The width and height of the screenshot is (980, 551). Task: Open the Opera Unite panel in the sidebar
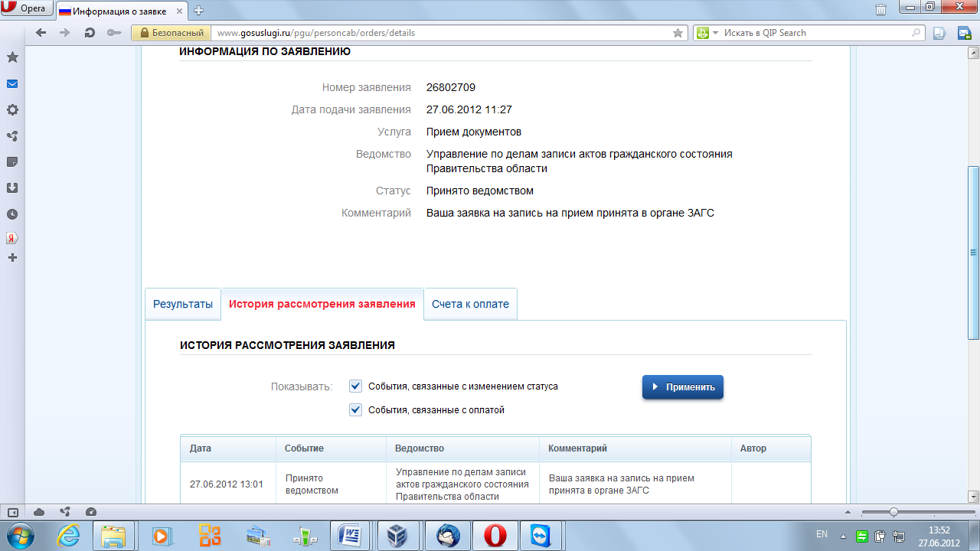[12, 135]
